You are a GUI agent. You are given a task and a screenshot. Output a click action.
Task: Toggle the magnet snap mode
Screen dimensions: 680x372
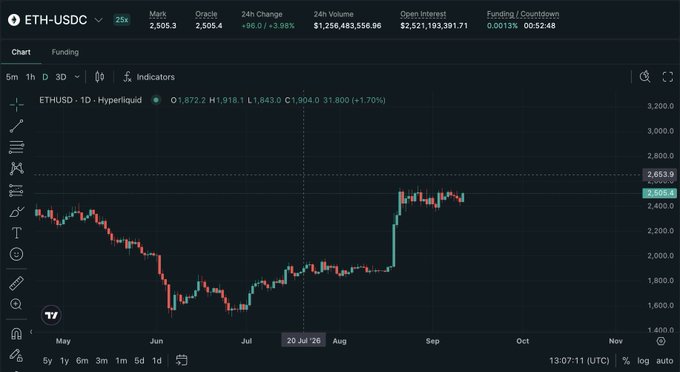(x=16, y=334)
